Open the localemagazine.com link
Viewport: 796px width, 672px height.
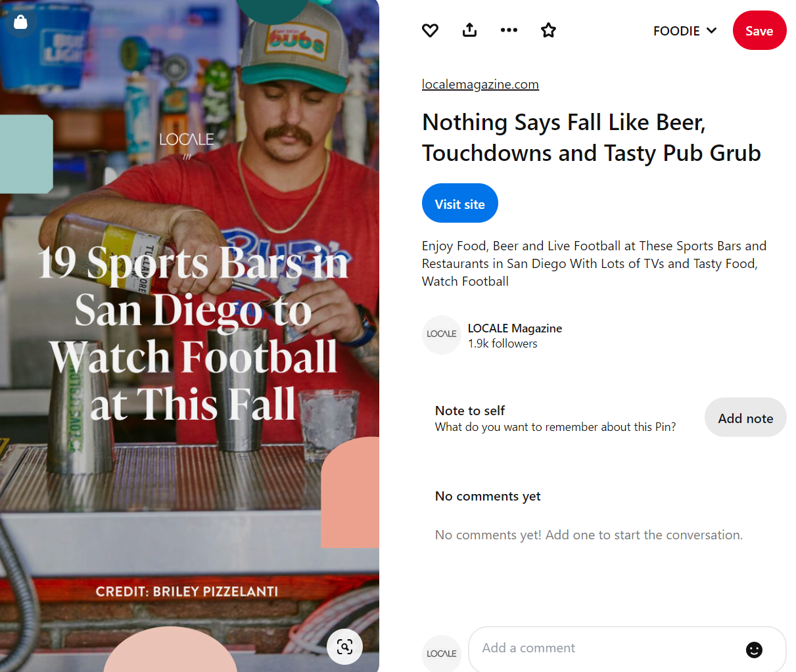coord(480,84)
